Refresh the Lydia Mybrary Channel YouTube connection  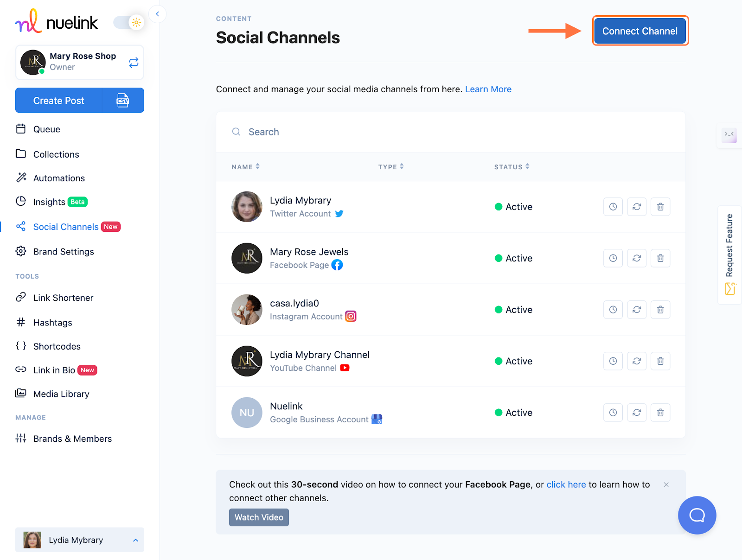(637, 361)
